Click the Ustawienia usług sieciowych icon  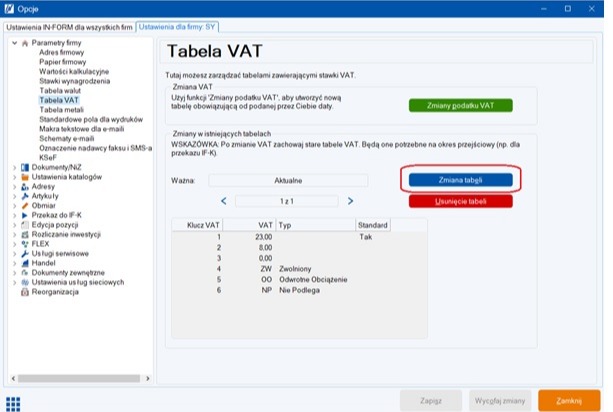click(25, 282)
